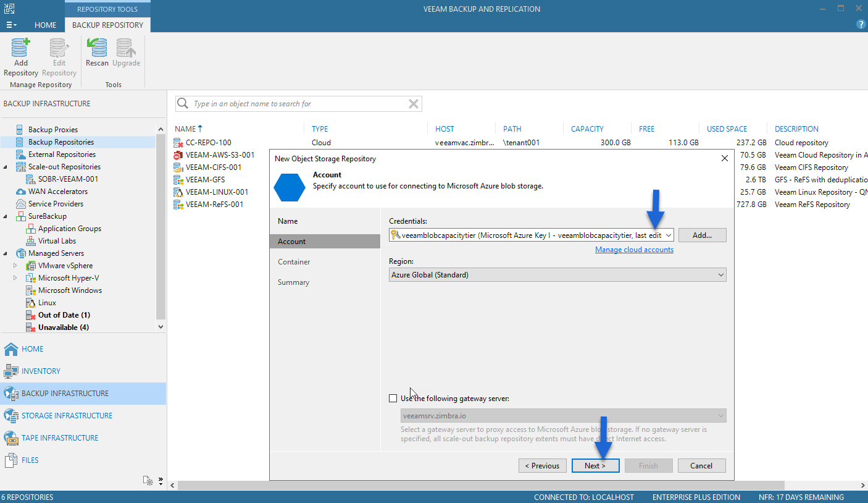Open the BACKUP INFRASTRUCTURE navigation view
This screenshot has width=868, height=503.
pyautogui.click(x=83, y=394)
